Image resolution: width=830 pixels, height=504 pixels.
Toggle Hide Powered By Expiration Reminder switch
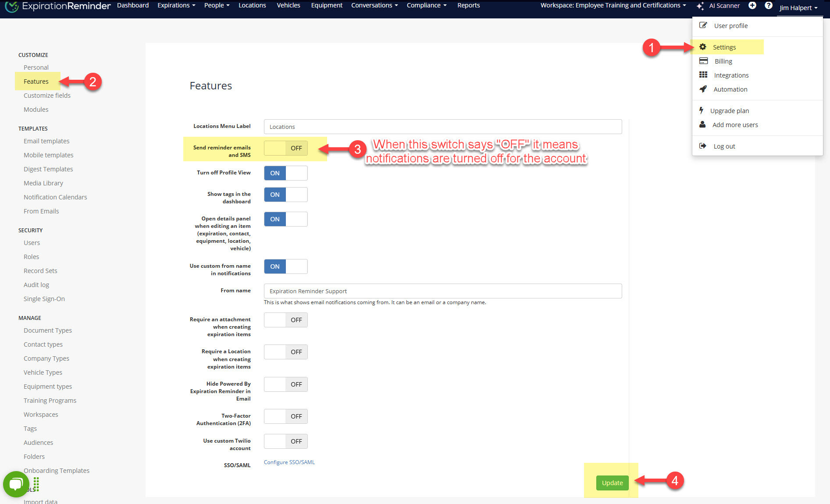(x=286, y=384)
